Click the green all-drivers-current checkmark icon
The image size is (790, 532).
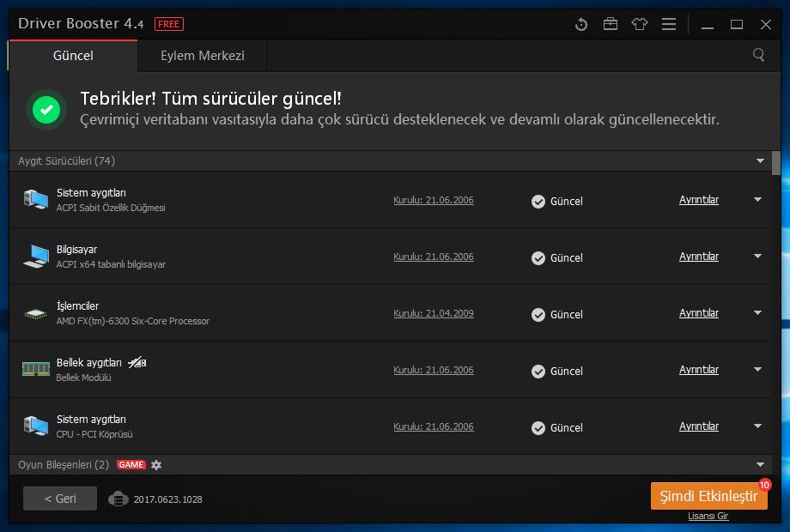[46, 110]
